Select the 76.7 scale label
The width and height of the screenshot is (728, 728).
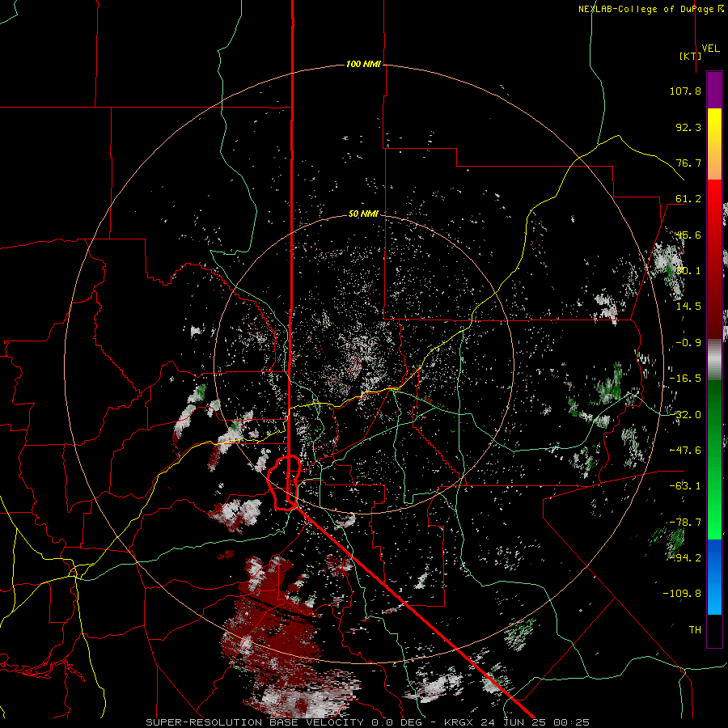click(688, 163)
